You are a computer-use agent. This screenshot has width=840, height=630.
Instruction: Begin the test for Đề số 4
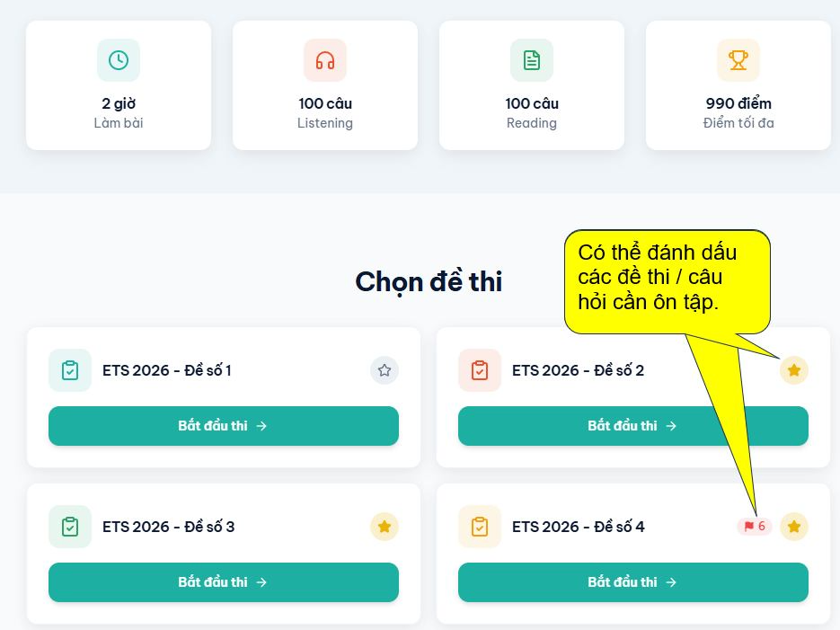(x=633, y=582)
